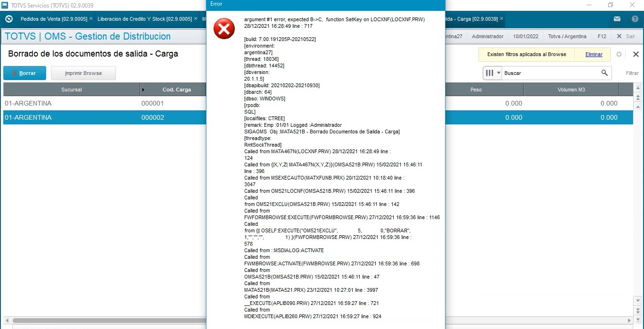Click the Eliminar filter link

pyautogui.click(x=594, y=54)
